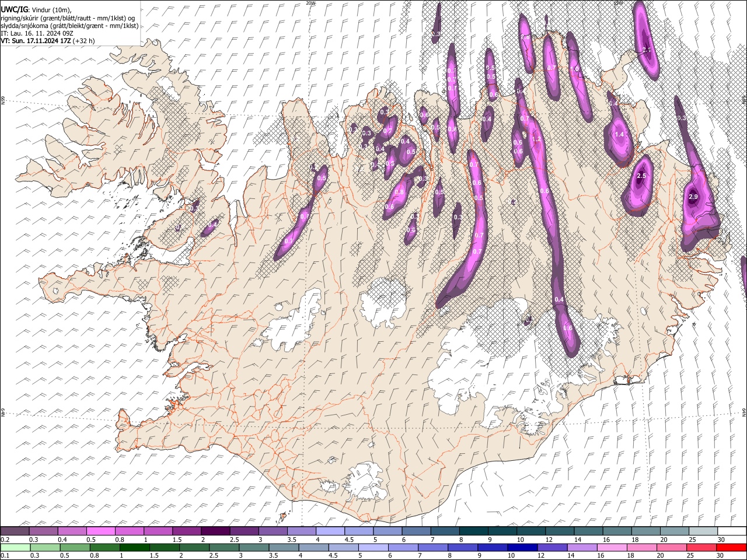The width and height of the screenshot is (747, 560).
Task: Click the light periwinkle 4–4.5 upper legend swatch
Action: [x=330, y=531]
